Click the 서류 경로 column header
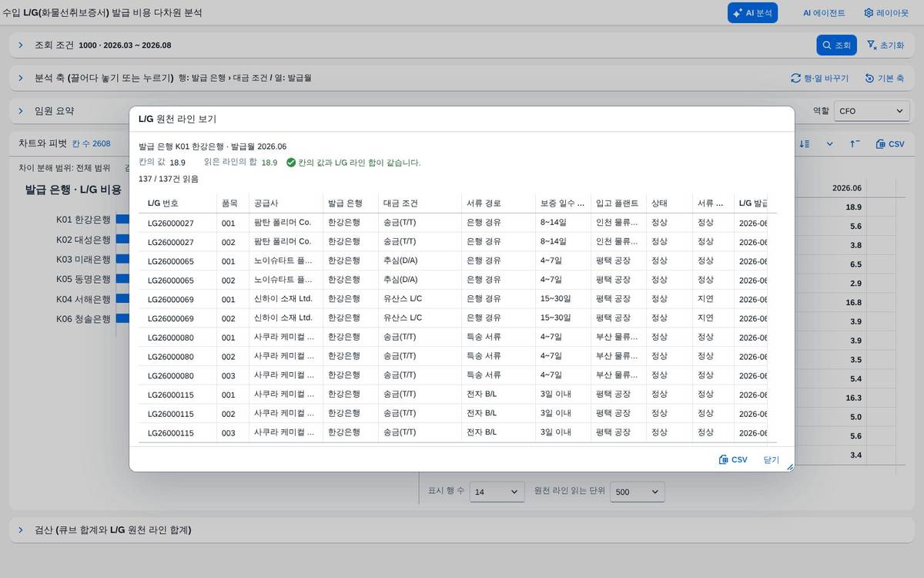924x578 pixels. (499, 203)
